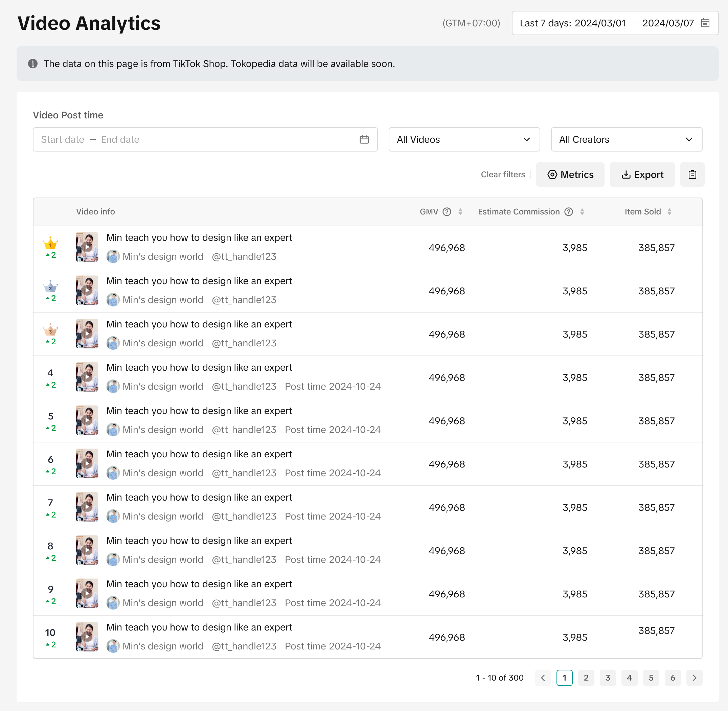The image size is (728, 711).
Task: Click the Clear filters link
Action: point(503,175)
